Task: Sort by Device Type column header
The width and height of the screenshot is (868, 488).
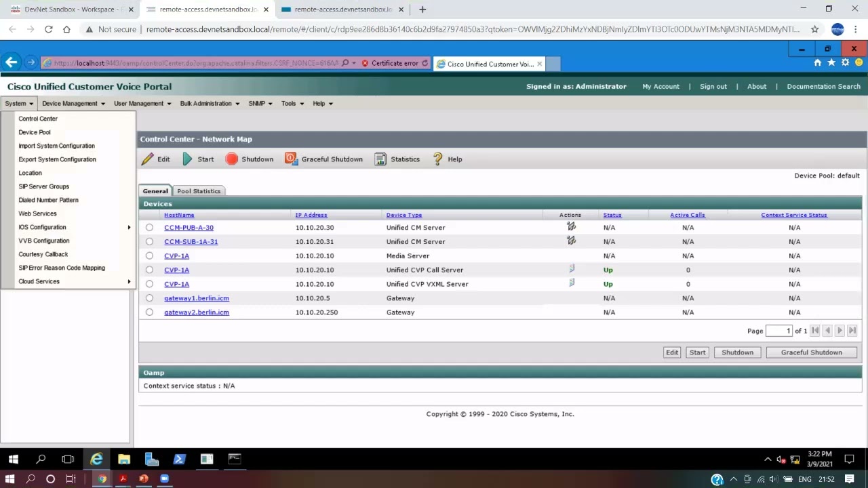Action: click(404, 215)
